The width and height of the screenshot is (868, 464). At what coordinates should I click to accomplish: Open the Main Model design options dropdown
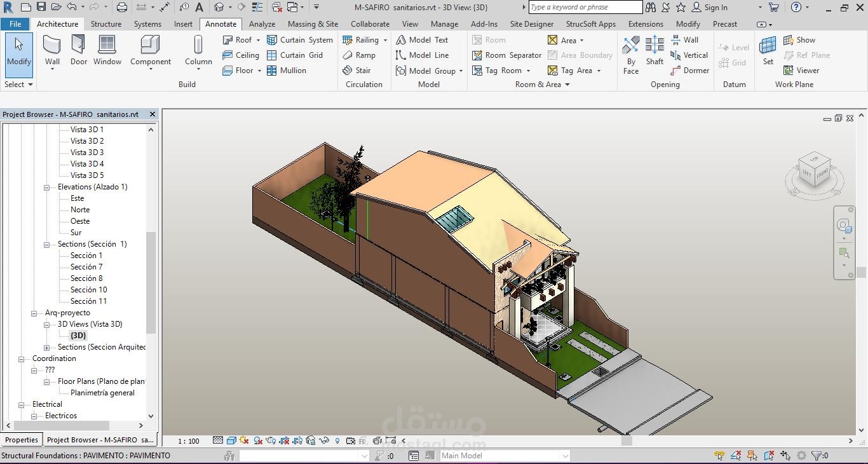564,456
